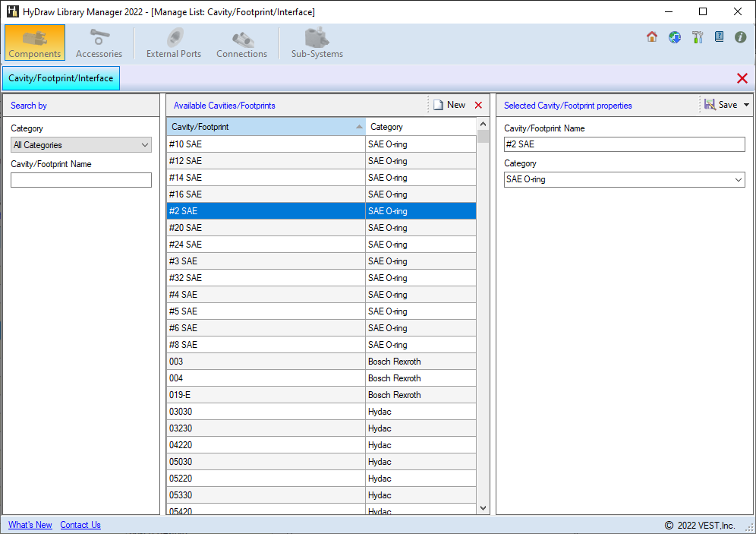Sort by the Category column header
Viewport: 756px width, 534px height.
tap(421, 127)
